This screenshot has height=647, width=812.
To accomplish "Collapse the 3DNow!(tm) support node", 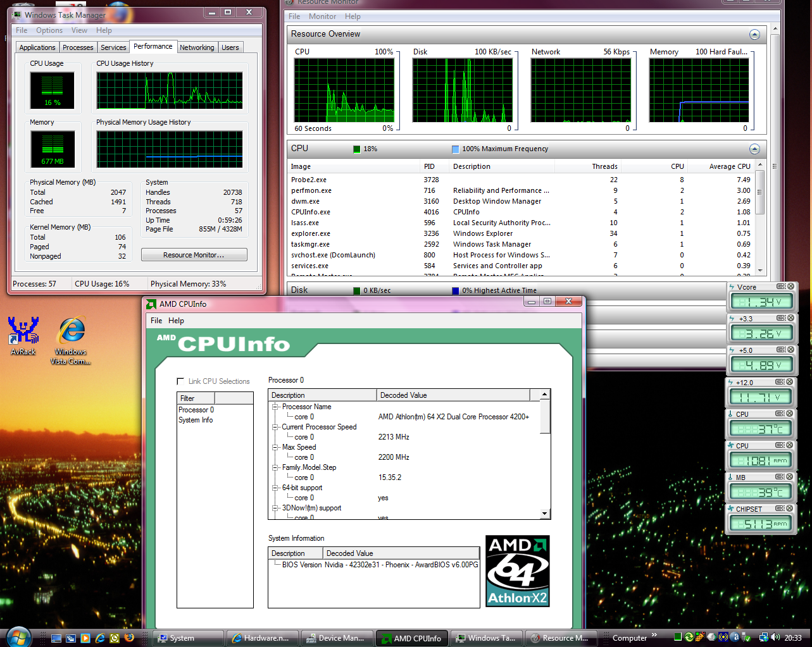I will point(275,508).
